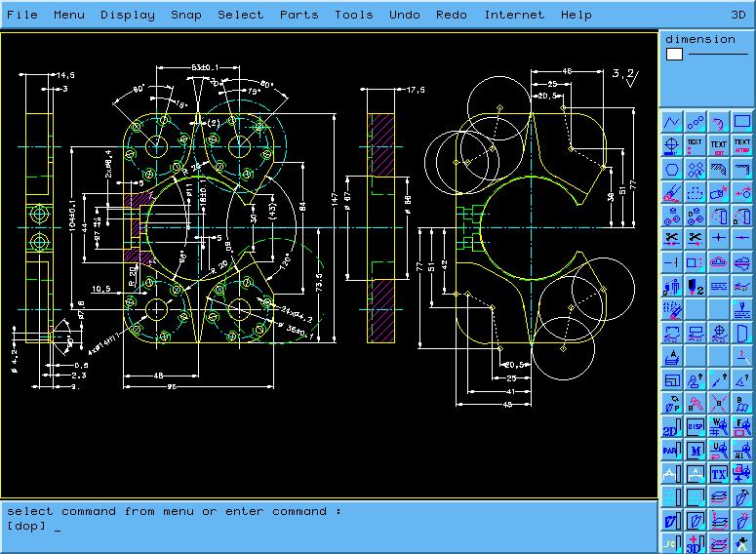Click the command input line
This screenshot has height=554, width=756.
coord(195,526)
